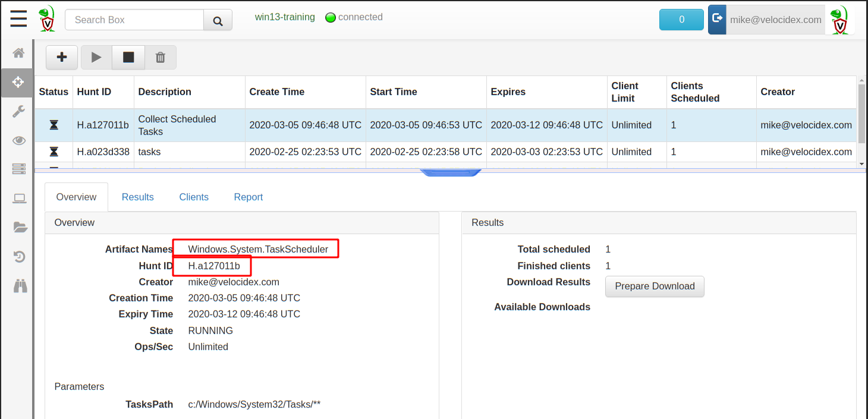This screenshot has width=868, height=419.
Task: Delete the hunt with the trash icon
Action: (x=160, y=57)
